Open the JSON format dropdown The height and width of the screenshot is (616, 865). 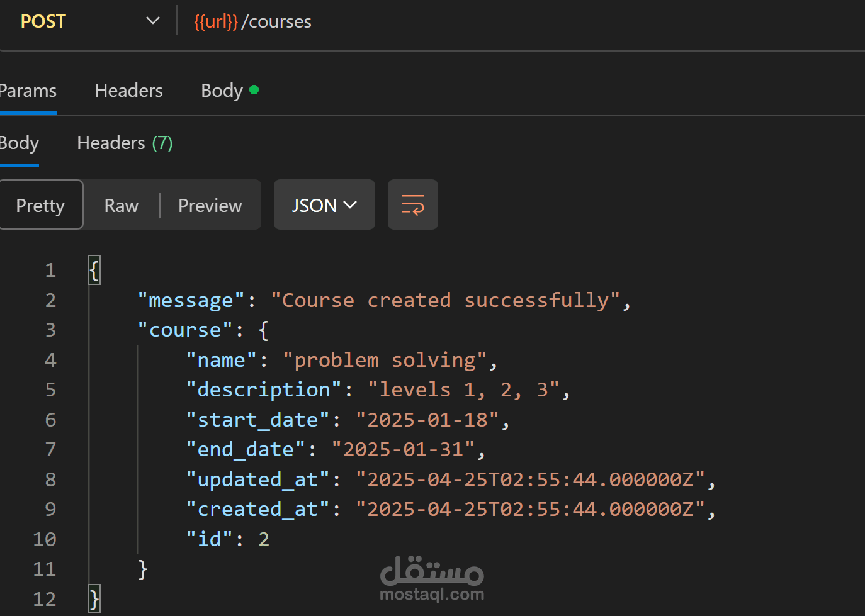pyautogui.click(x=324, y=205)
